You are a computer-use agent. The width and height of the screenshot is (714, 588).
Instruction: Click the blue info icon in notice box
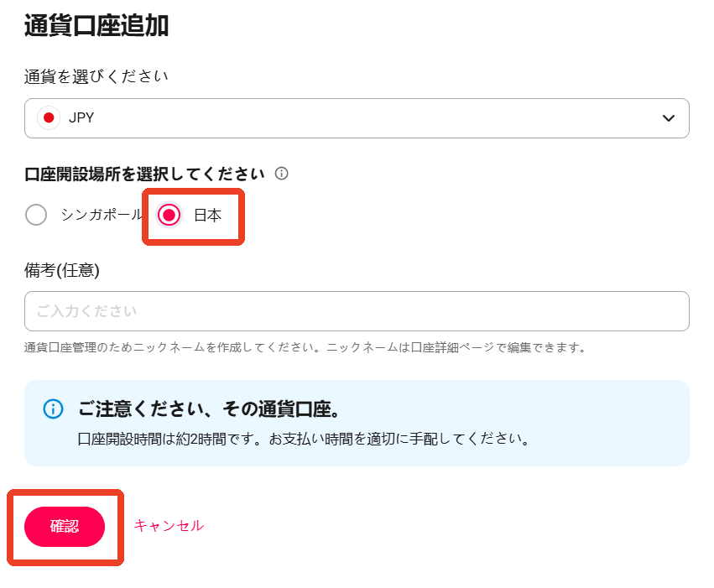click(53, 409)
